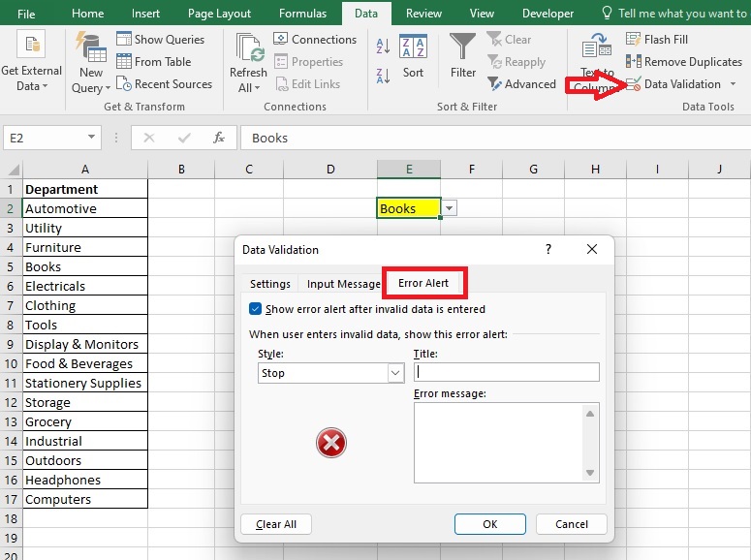Select the Error Alert tab
This screenshot has height=560, width=751.
tap(423, 283)
